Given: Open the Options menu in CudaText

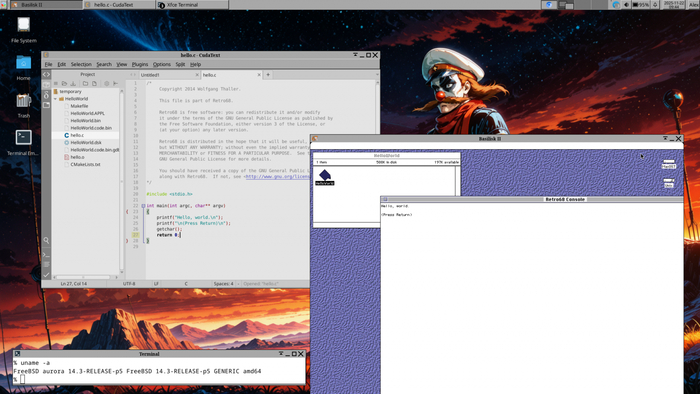Looking at the screenshot, I should (x=162, y=64).
